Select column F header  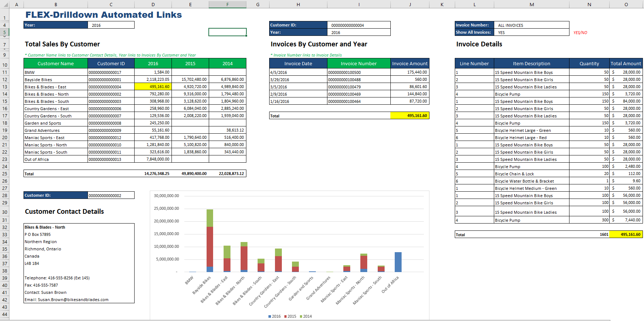click(227, 4)
